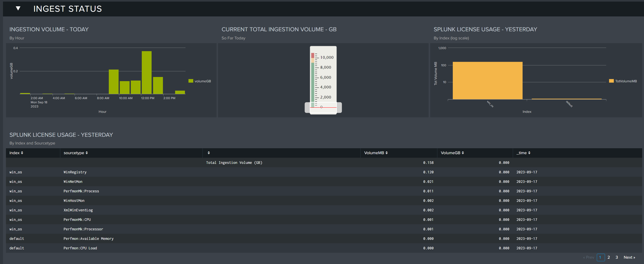This screenshot has height=264, width=644.
Task: Click win_os index in WinRegistry row
Action: [x=16, y=172]
